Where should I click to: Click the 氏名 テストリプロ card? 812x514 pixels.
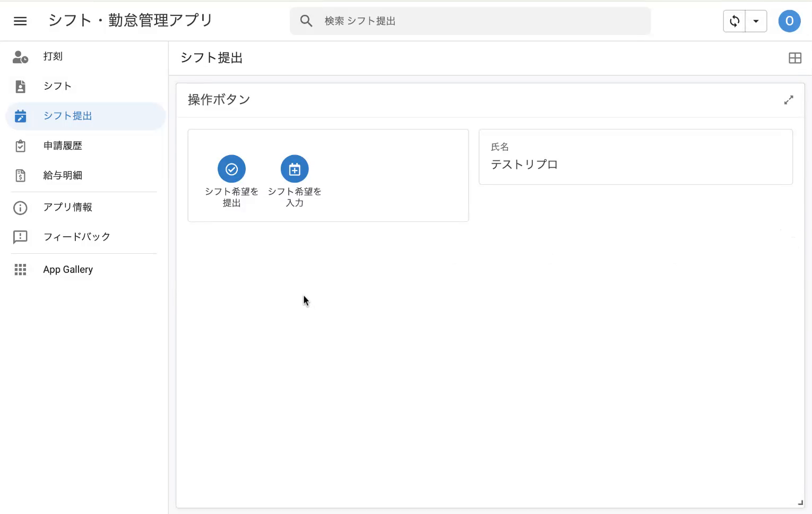coord(636,157)
